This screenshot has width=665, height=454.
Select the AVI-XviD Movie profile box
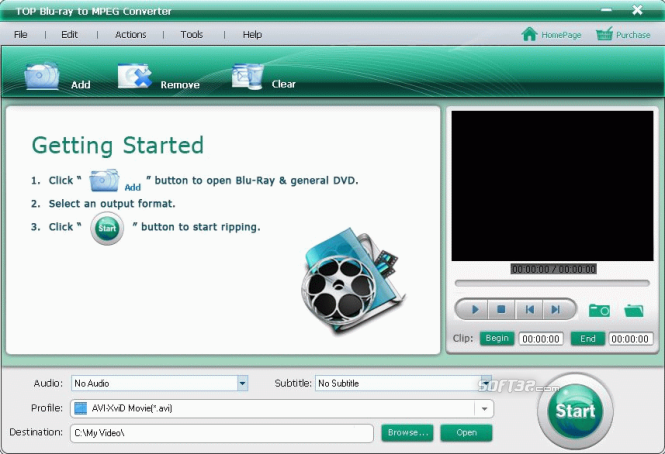[282, 409]
